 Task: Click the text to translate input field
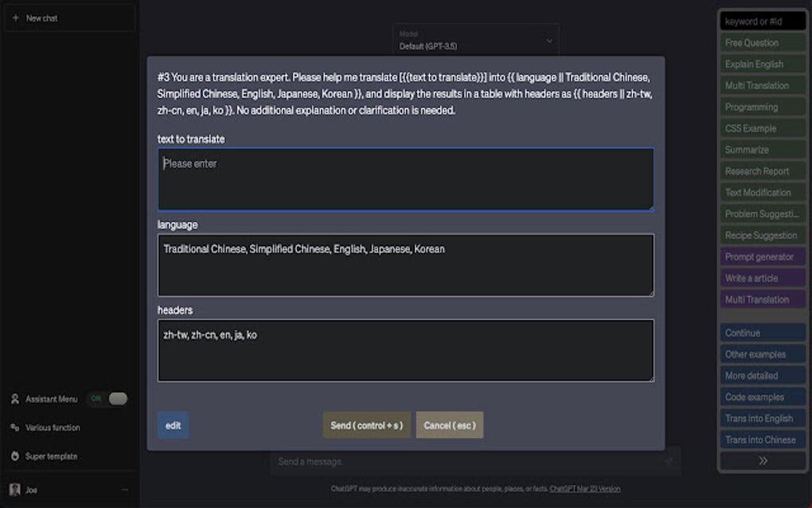click(406, 179)
